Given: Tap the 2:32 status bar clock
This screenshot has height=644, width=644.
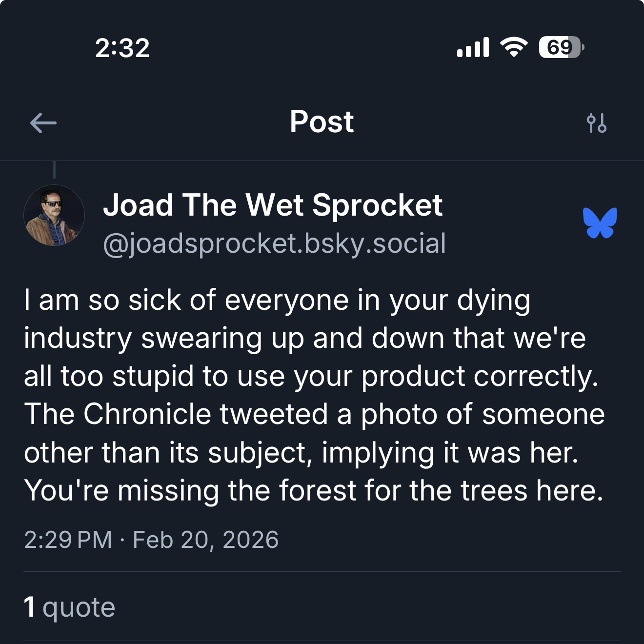Looking at the screenshot, I should coord(122,48).
